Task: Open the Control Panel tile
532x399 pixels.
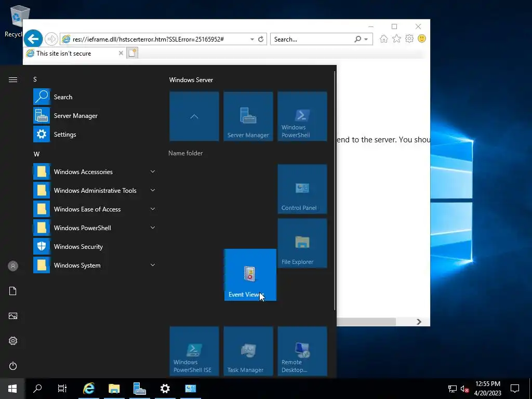Action: pos(302,189)
